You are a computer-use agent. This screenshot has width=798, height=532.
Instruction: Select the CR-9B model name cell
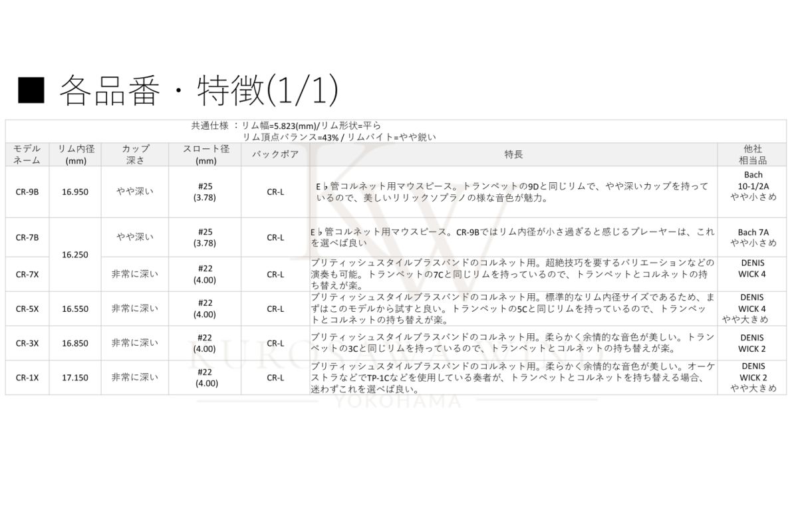tap(27, 192)
